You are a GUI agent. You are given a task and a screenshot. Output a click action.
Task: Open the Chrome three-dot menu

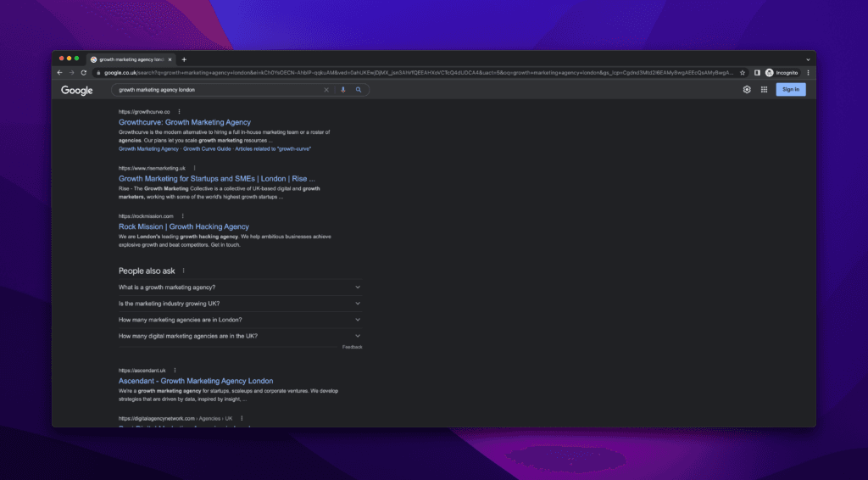tap(808, 73)
